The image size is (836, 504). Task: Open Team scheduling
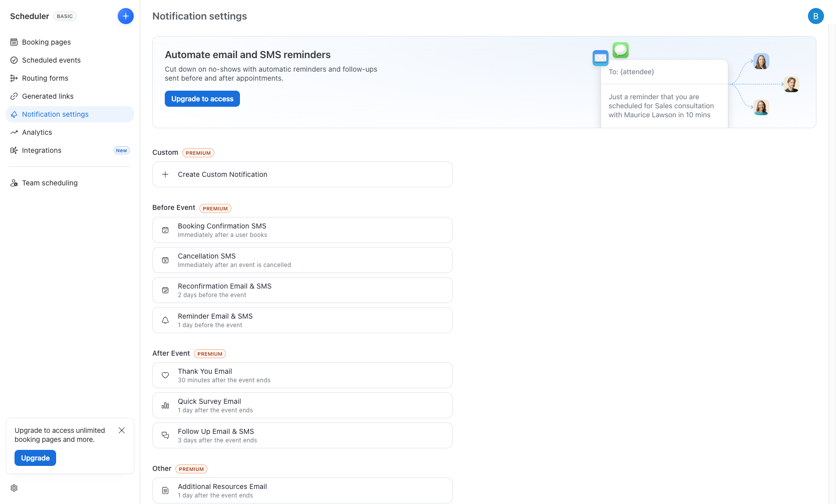(x=70, y=183)
